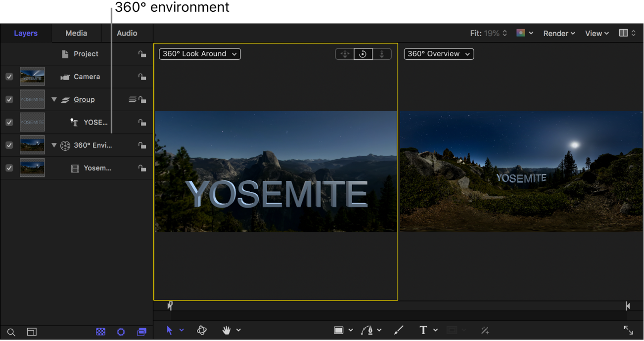The width and height of the screenshot is (644, 341).
Task: Open the Render menu
Action: (x=558, y=33)
